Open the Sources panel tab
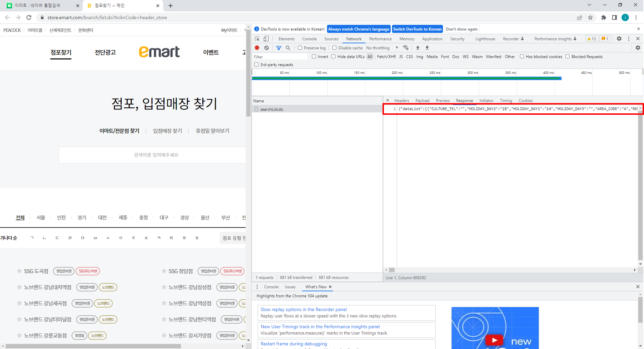Image resolution: width=644 pixels, height=349 pixels. [x=331, y=39]
